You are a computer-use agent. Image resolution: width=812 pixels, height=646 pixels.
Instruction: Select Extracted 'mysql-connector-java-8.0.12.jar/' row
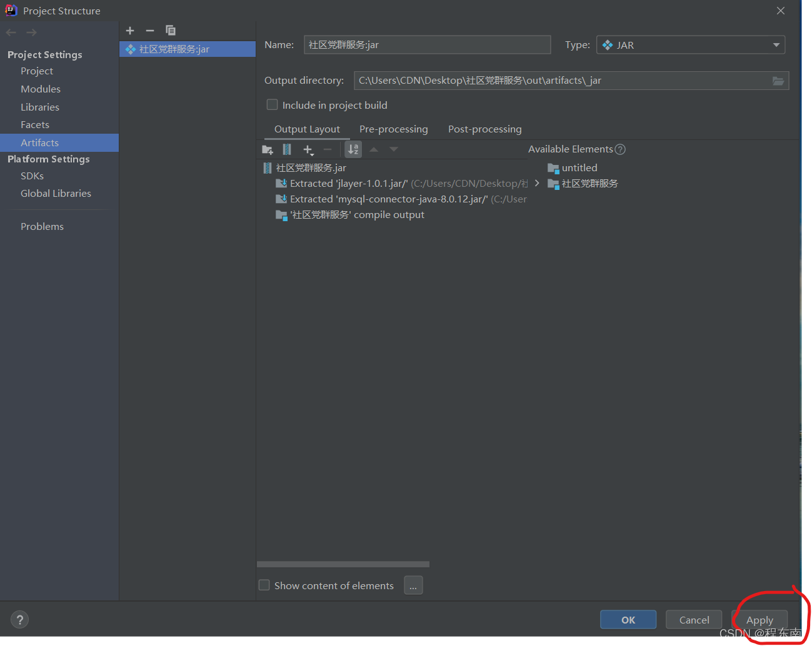click(x=401, y=199)
